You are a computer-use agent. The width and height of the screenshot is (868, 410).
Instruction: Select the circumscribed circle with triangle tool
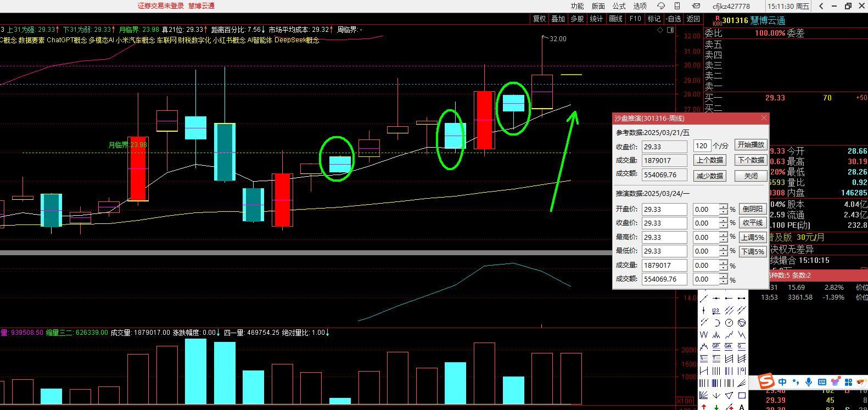pos(742,323)
